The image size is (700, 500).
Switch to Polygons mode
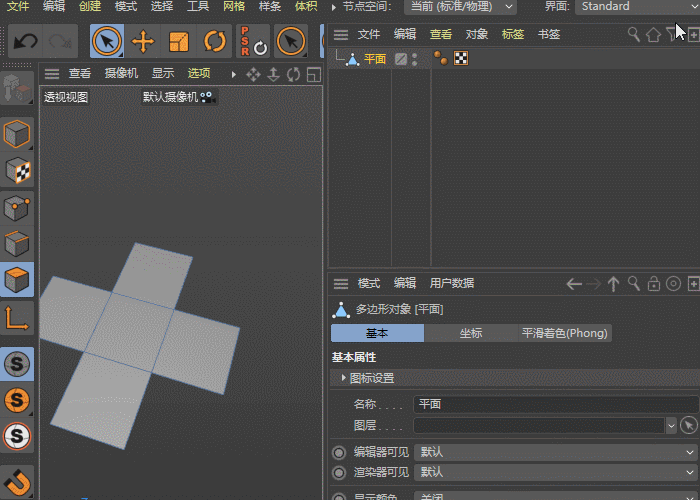click(x=17, y=279)
